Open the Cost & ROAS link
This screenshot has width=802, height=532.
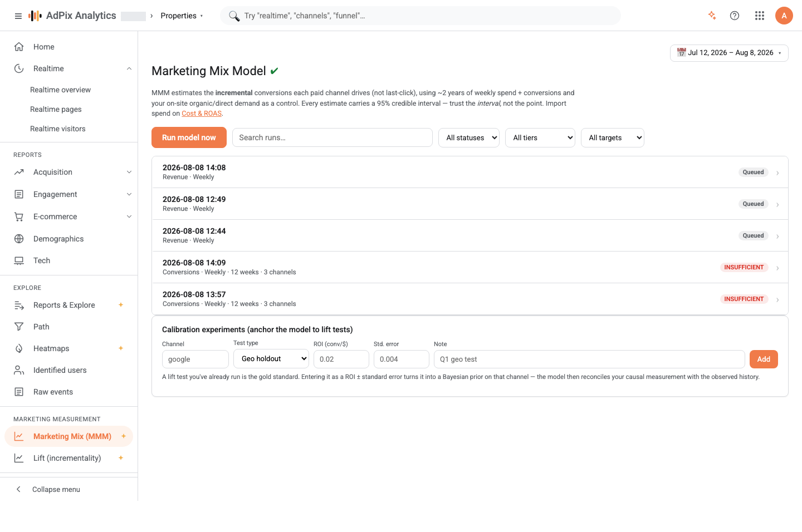click(x=202, y=114)
